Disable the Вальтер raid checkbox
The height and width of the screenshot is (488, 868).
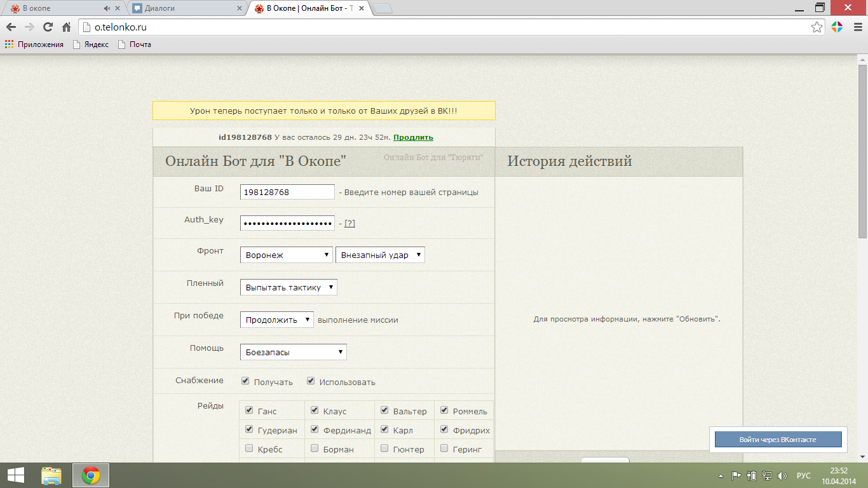384,410
